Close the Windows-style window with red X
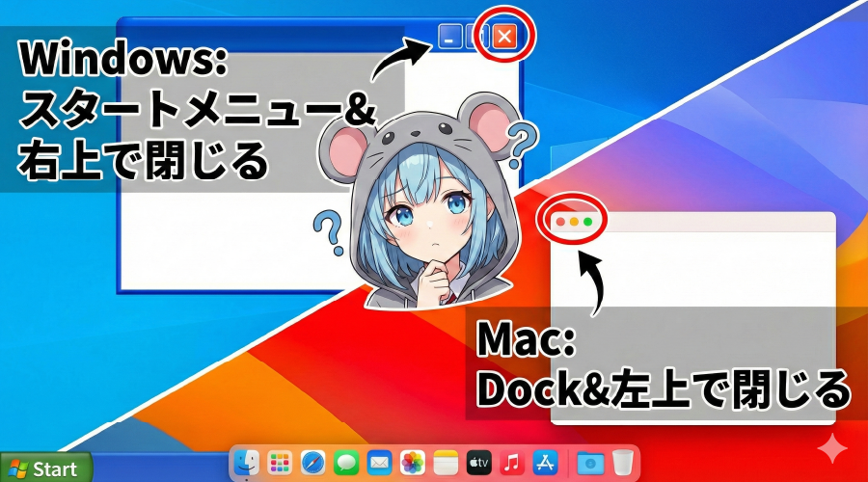Viewport: 868px width, 482px height. [x=504, y=37]
